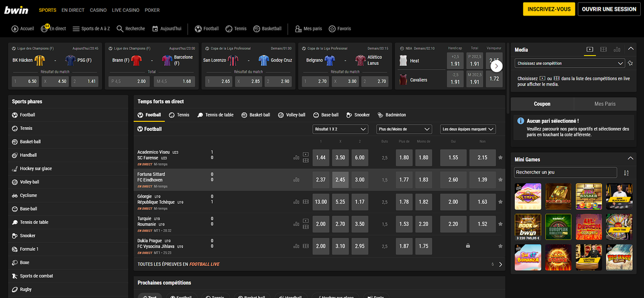
Task: Switch to Volley-ball live tab
Action: coord(291,115)
